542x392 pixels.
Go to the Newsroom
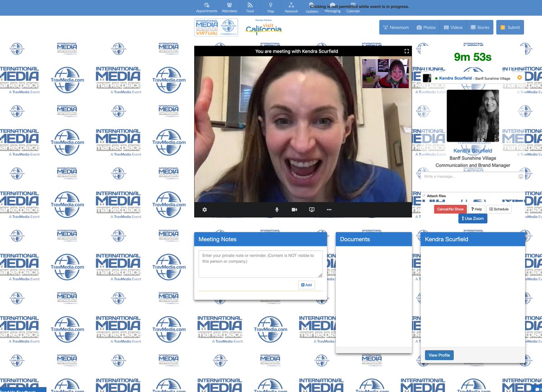pos(396,28)
